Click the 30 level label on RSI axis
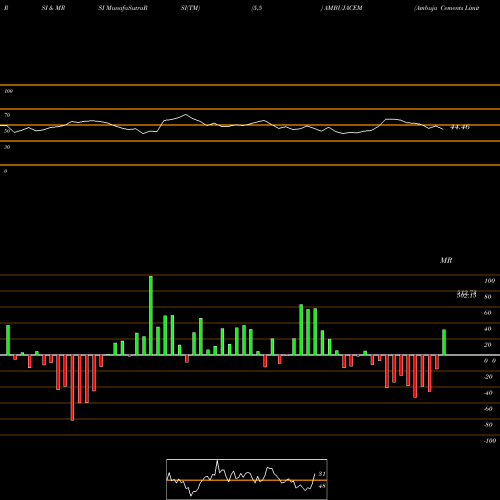 (7, 147)
